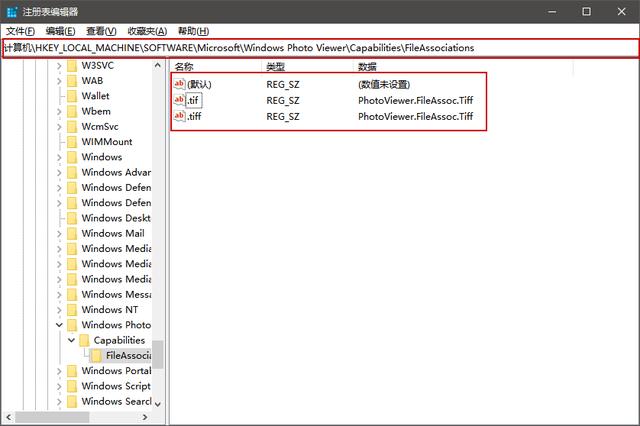Click the Registry Editor app icon in title bar
The height and width of the screenshot is (426, 640).
[12, 12]
